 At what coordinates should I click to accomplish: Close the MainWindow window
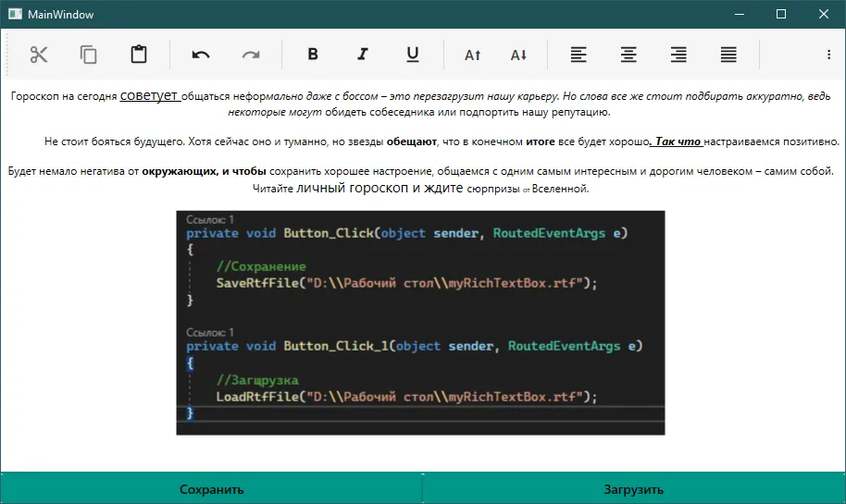[x=824, y=14]
